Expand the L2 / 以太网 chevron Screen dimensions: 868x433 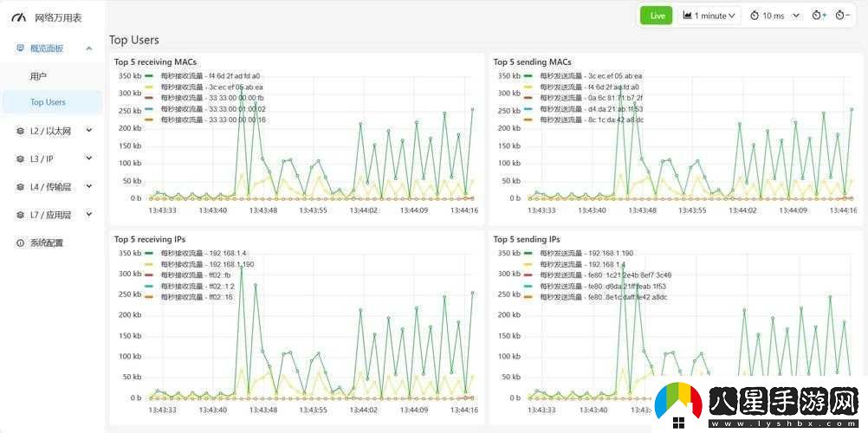tap(89, 131)
